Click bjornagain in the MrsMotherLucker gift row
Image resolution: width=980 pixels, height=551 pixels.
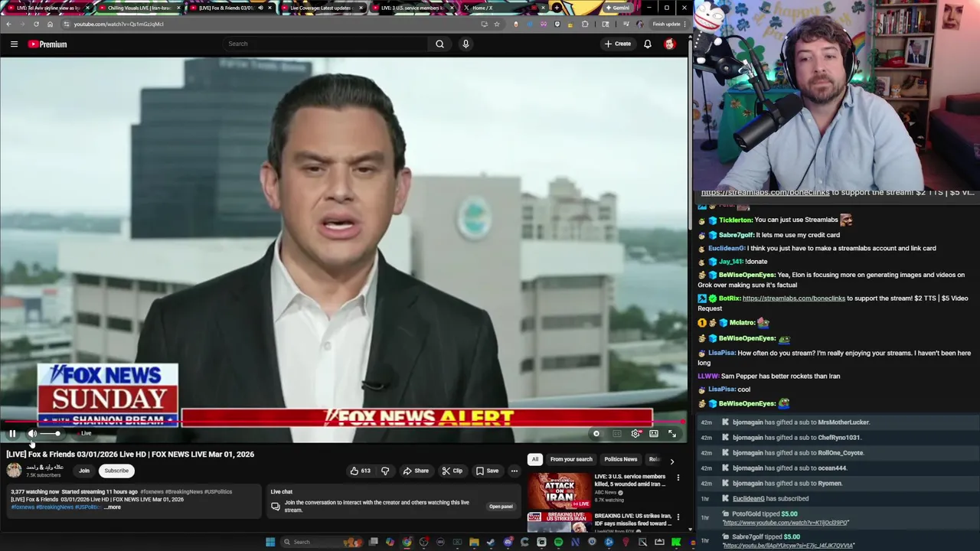click(748, 422)
